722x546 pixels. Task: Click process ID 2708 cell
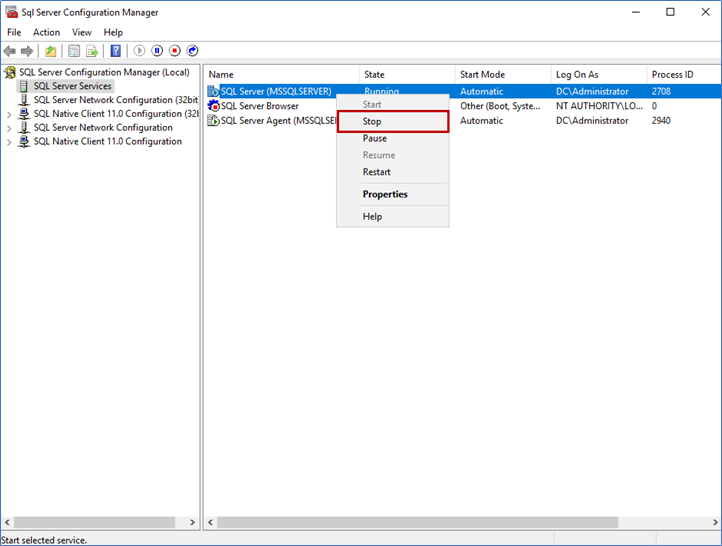click(661, 91)
